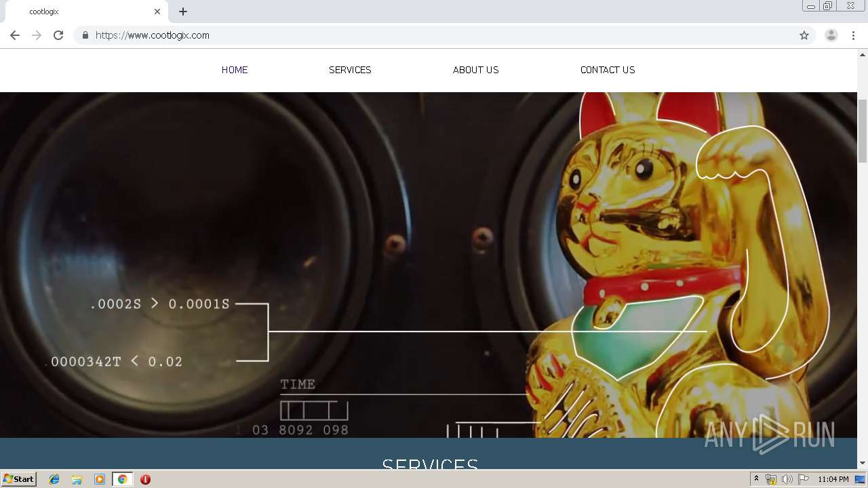868x488 pixels.
Task: Click the vertical scrollbar thumb
Action: pos(863,131)
